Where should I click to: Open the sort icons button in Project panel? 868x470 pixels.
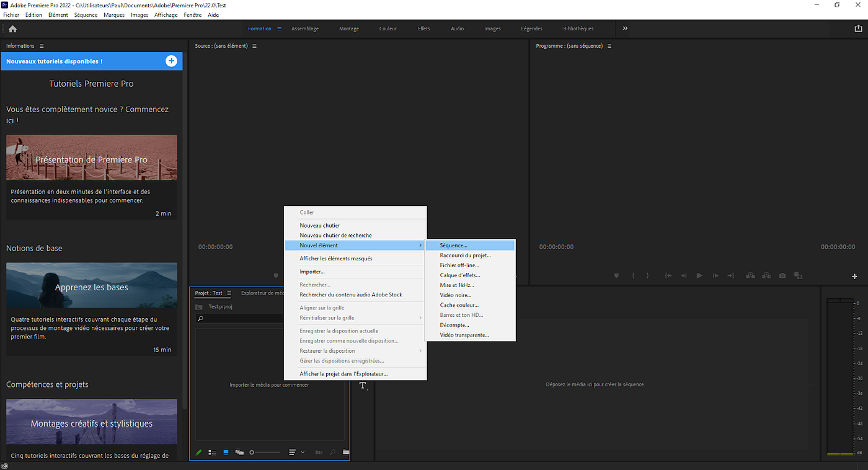(x=293, y=453)
